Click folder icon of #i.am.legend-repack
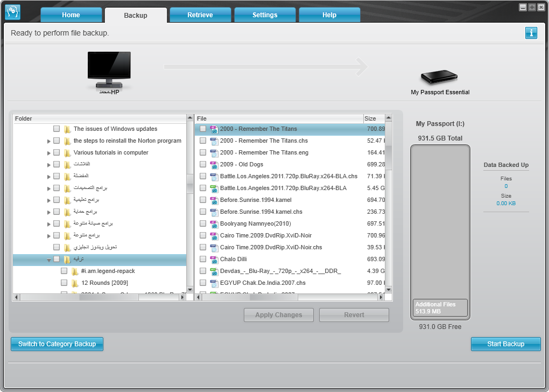The image size is (549, 392). (x=75, y=271)
